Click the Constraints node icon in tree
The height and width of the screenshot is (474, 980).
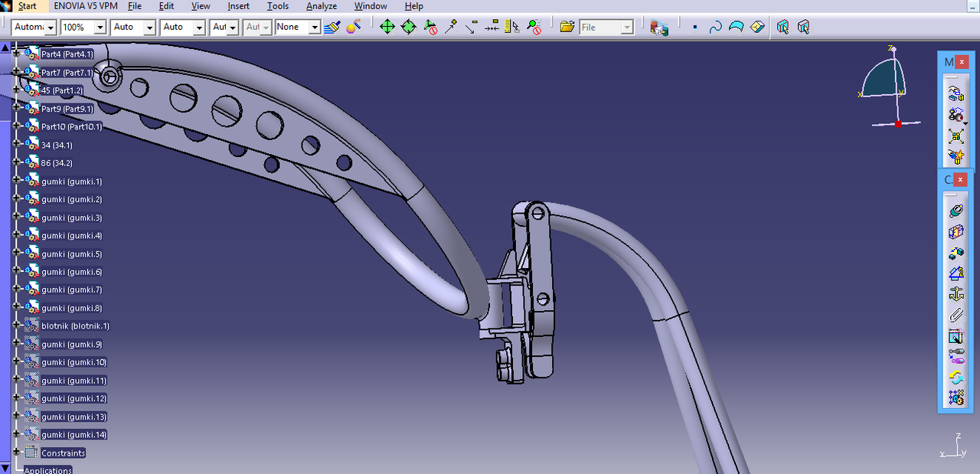click(x=31, y=453)
